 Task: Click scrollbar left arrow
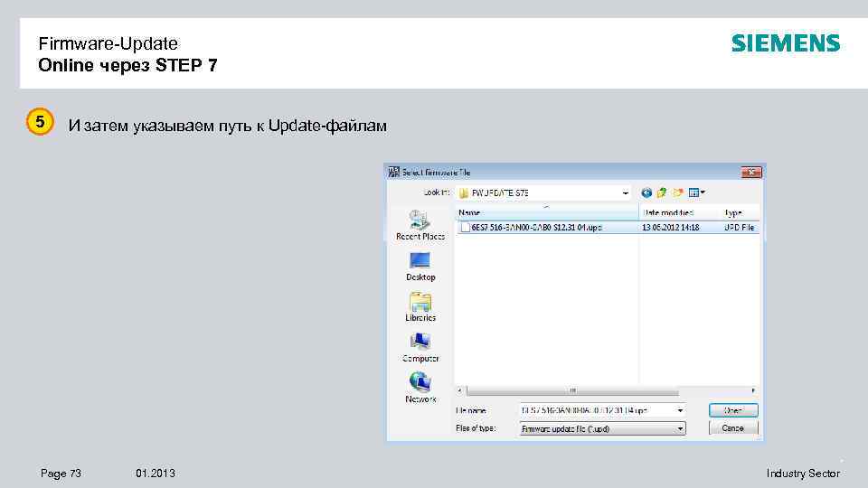(460, 390)
